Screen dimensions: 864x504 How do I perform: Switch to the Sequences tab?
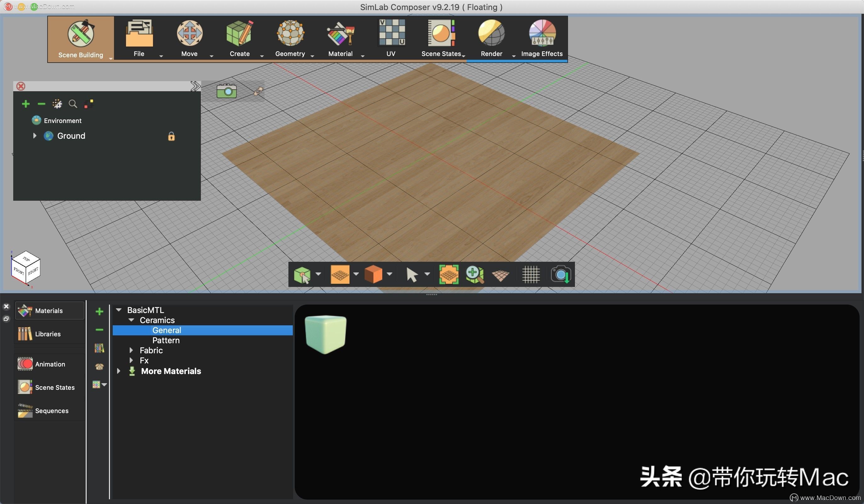tap(50, 411)
